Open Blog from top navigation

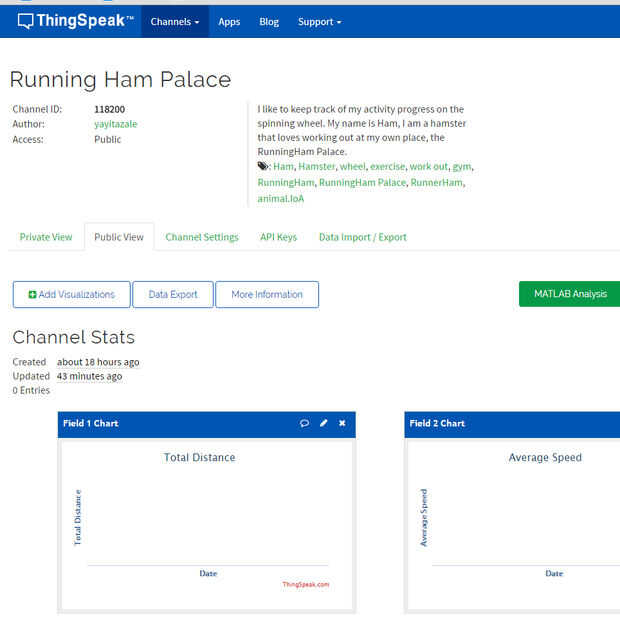click(x=269, y=22)
